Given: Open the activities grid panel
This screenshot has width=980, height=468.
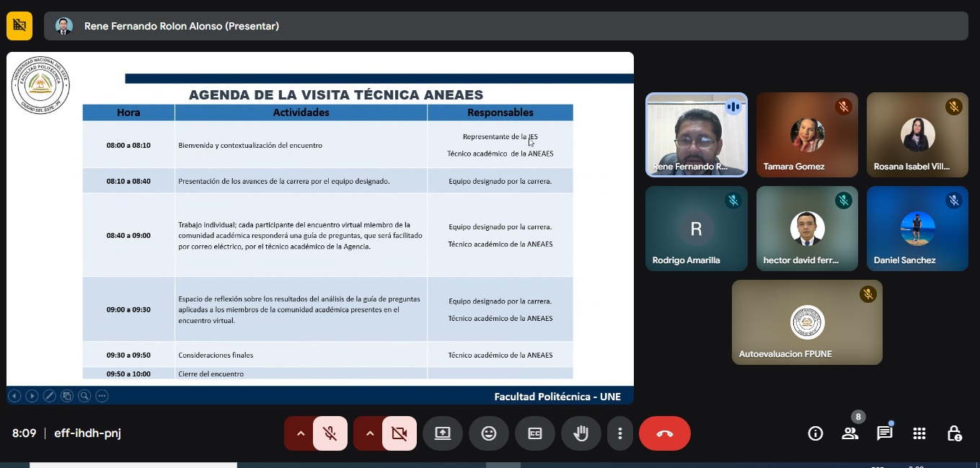Looking at the screenshot, I should (919, 433).
